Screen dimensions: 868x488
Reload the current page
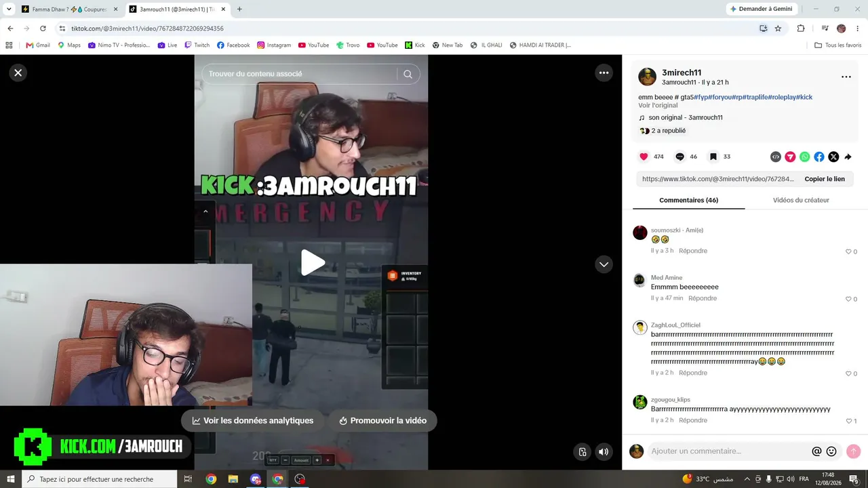[x=43, y=28]
